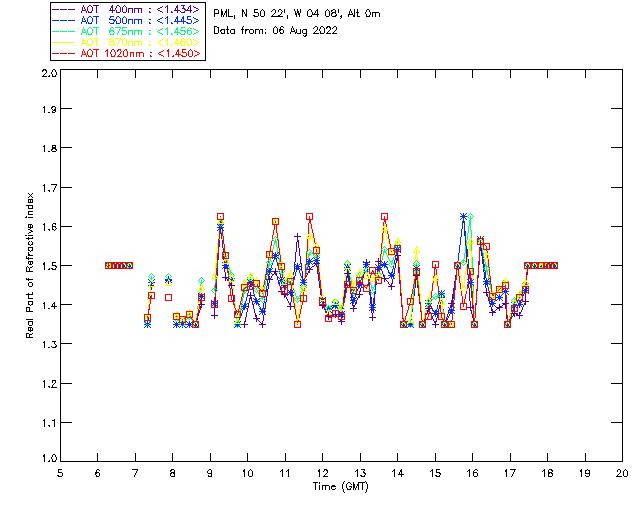
Task: Click the 18 x-axis hour label
Action: (547, 473)
